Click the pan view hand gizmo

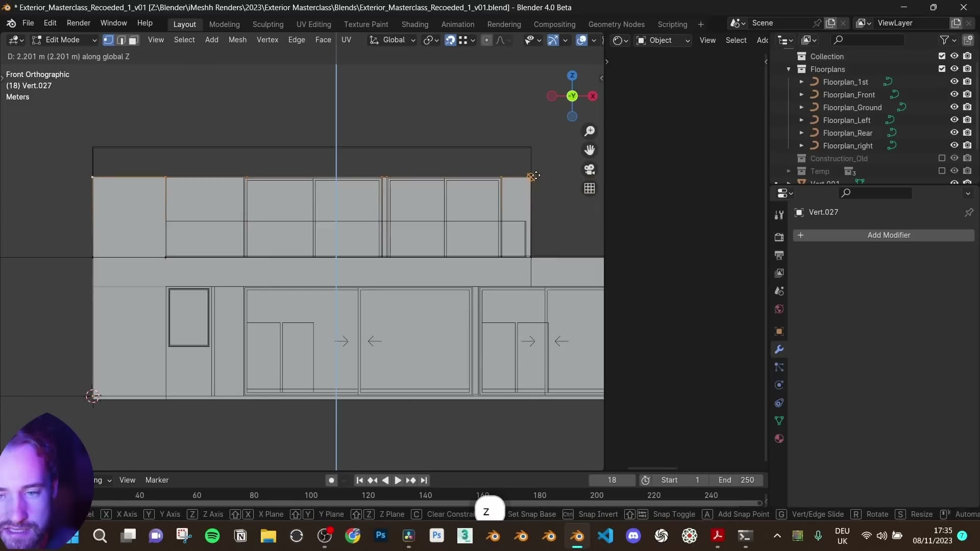(x=590, y=150)
